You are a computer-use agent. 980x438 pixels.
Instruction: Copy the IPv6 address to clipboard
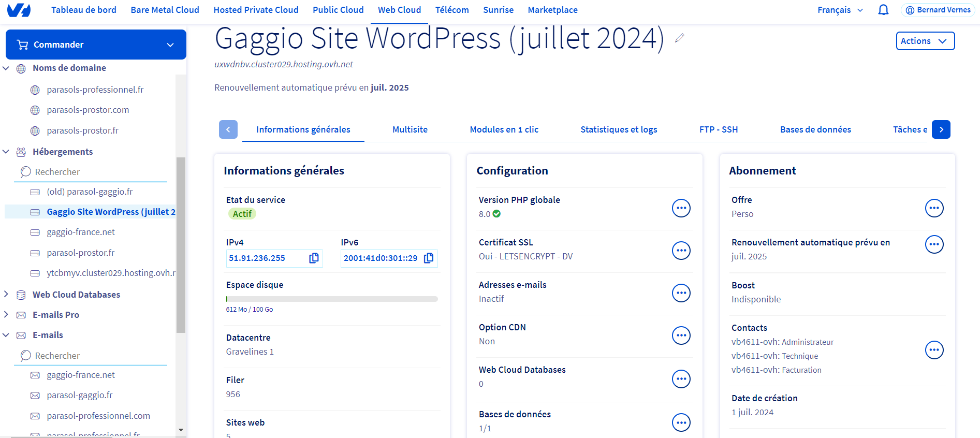(x=429, y=258)
